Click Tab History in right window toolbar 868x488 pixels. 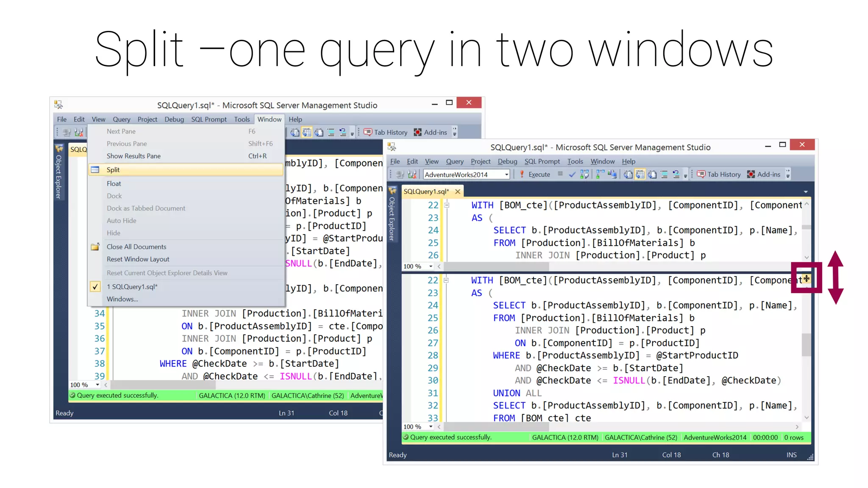pyautogui.click(x=719, y=174)
